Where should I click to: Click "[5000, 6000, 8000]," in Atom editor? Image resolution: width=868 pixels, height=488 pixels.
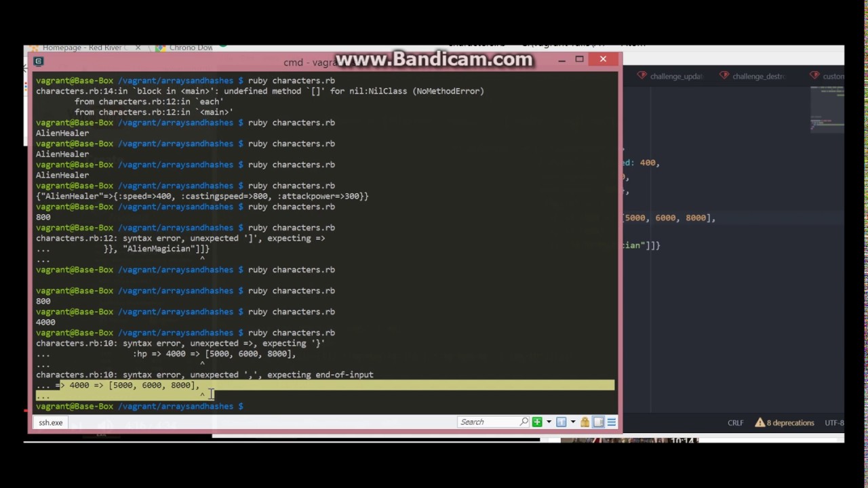click(669, 218)
